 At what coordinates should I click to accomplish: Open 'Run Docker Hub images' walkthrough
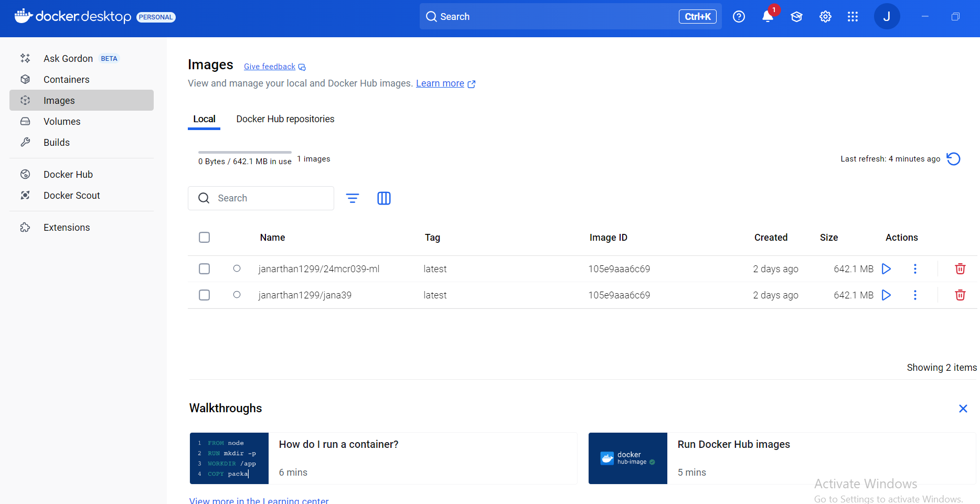782,458
